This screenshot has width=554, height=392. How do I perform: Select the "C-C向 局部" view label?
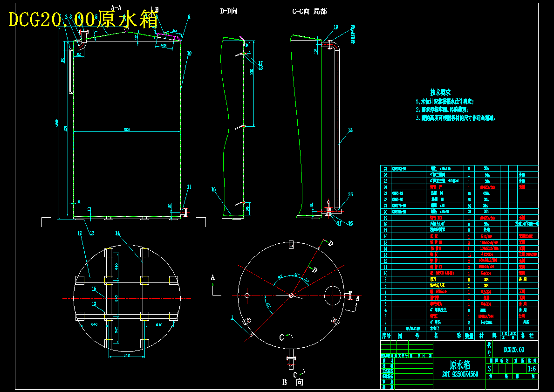(309, 12)
